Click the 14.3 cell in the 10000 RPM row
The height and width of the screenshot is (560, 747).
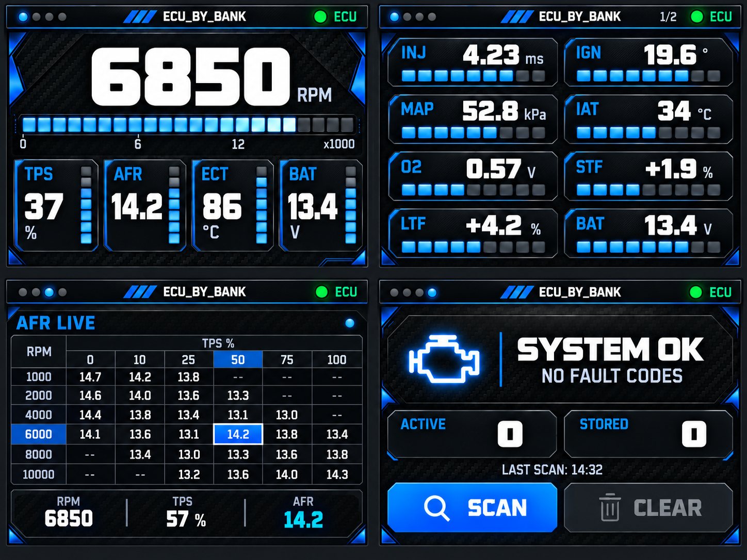click(x=337, y=474)
